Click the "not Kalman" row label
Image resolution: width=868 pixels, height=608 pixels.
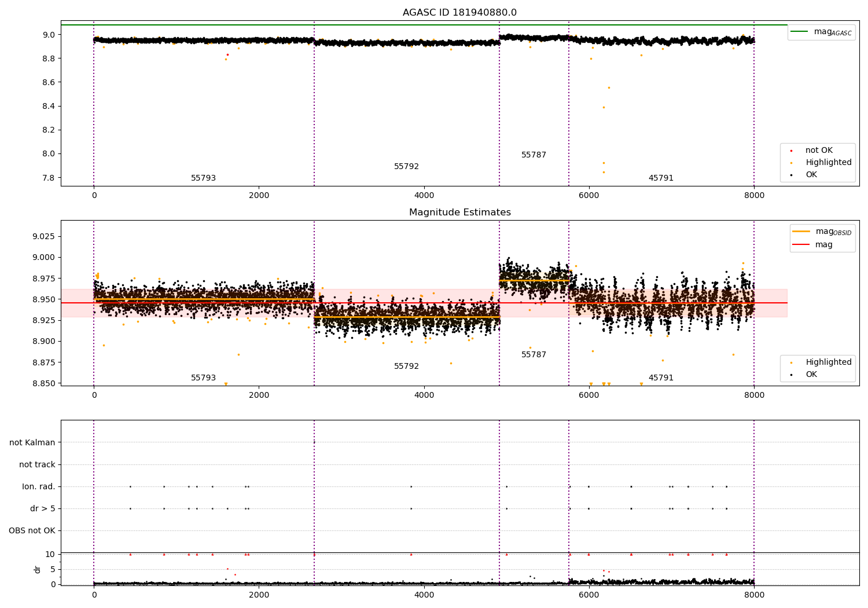32,443
